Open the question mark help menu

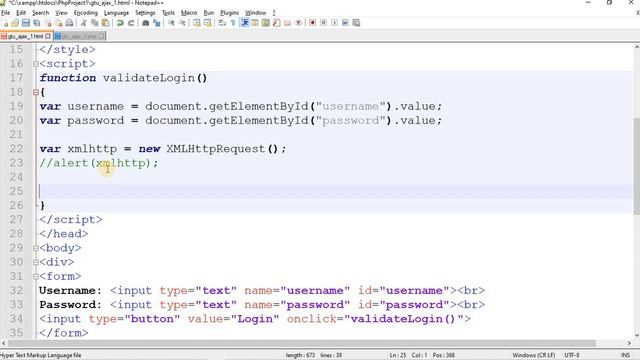click(274, 13)
